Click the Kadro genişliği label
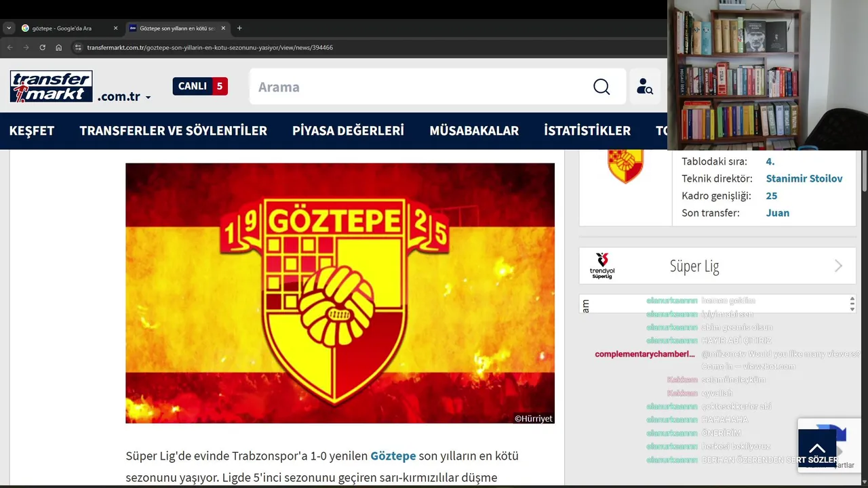868x488 pixels. pos(716,196)
